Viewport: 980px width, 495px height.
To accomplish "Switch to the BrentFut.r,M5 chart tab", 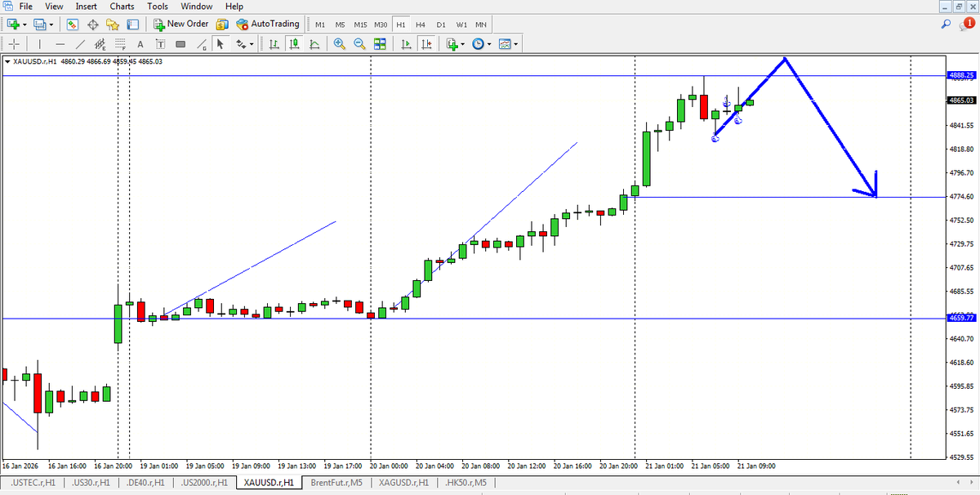I will pos(336,483).
